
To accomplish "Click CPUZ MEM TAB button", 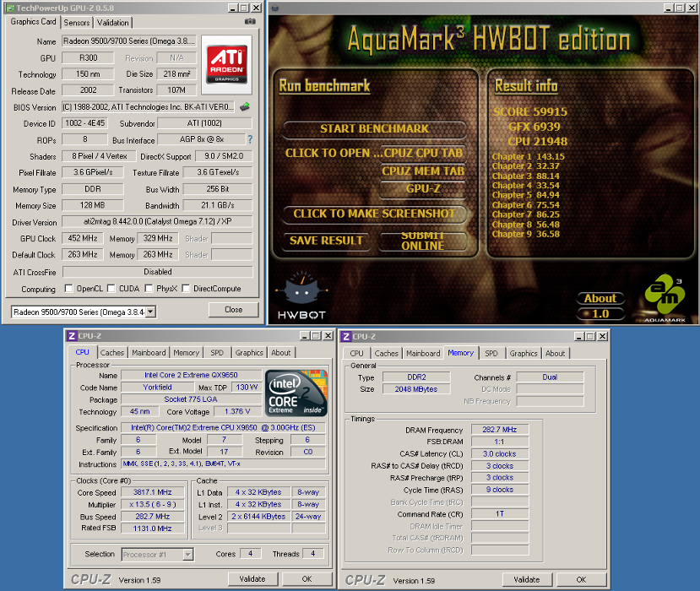I will point(423,171).
